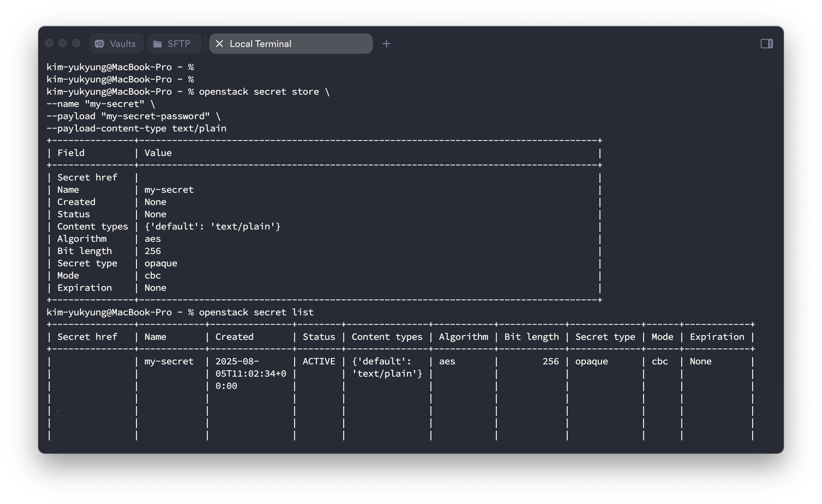Click the SFTP folder icon
822x504 pixels.
(157, 44)
